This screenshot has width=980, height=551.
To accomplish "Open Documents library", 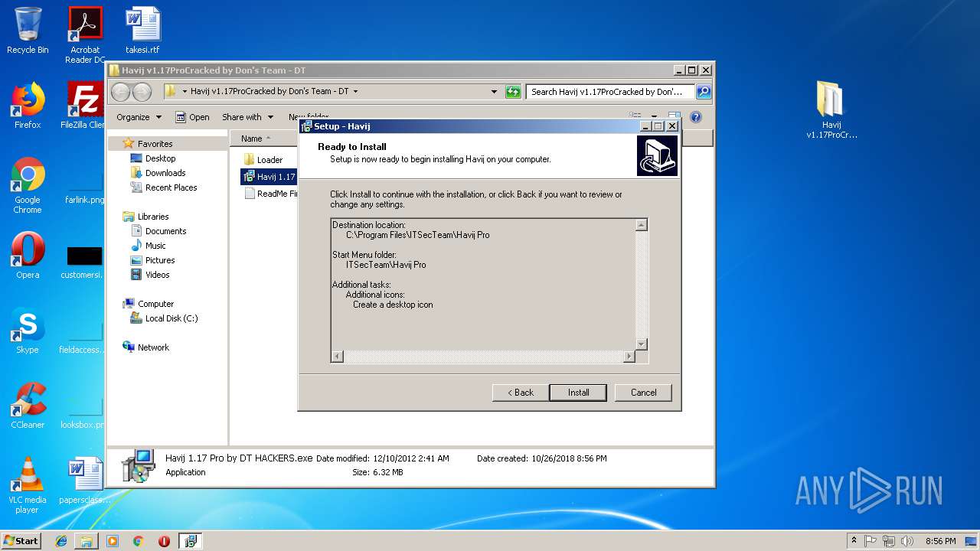I will pyautogui.click(x=165, y=231).
